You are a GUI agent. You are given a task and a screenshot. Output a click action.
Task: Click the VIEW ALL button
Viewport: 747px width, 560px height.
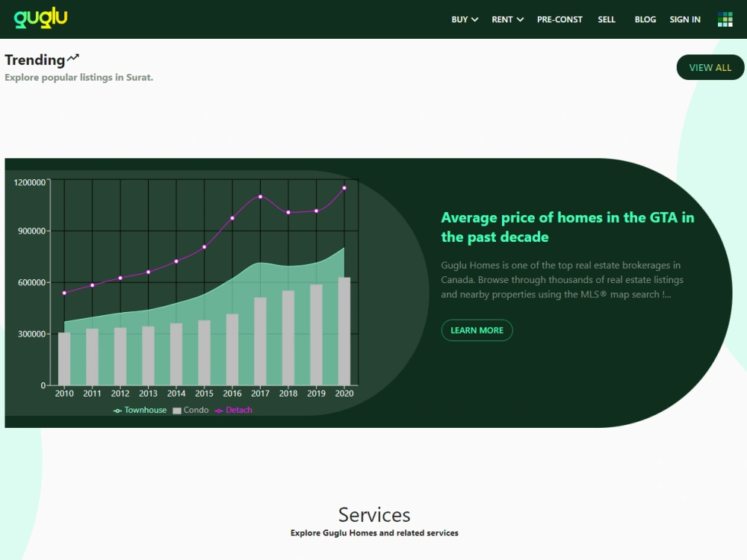[x=710, y=68]
